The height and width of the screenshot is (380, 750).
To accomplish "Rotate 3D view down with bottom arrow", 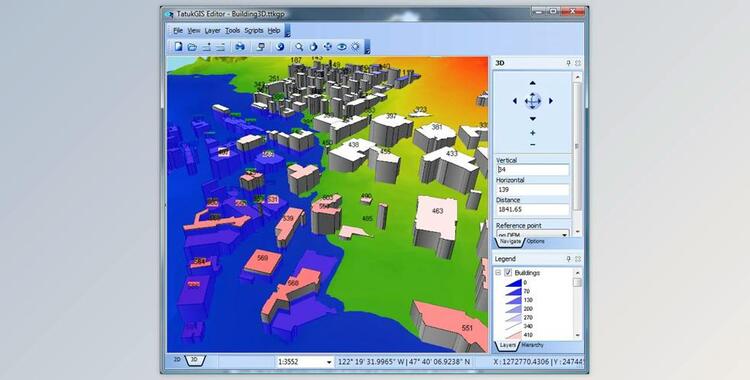I will (x=532, y=119).
